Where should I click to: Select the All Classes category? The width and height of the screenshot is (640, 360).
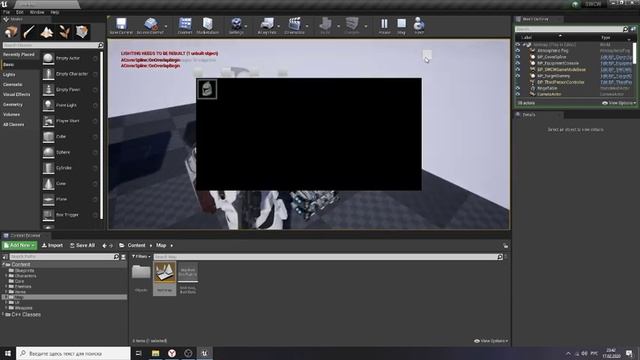point(14,124)
